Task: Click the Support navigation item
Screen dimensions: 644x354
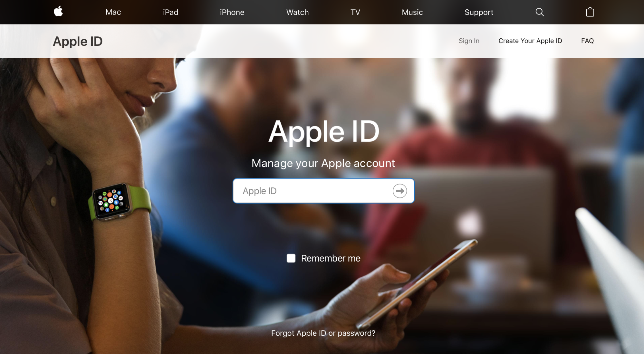Action: pos(479,12)
